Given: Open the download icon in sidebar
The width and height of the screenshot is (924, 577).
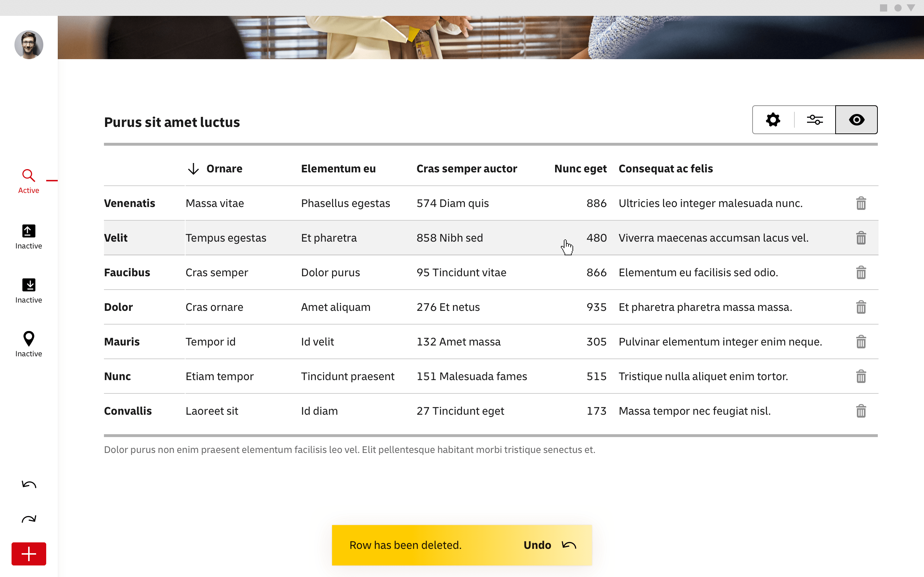Looking at the screenshot, I should (x=29, y=285).
